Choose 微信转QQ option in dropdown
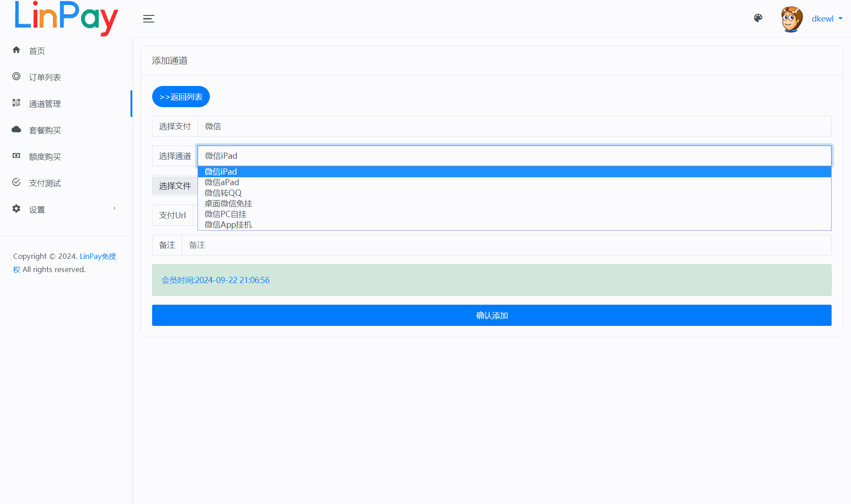The height and width of the screenshot is (504, 851). click(x=223, y=193)
